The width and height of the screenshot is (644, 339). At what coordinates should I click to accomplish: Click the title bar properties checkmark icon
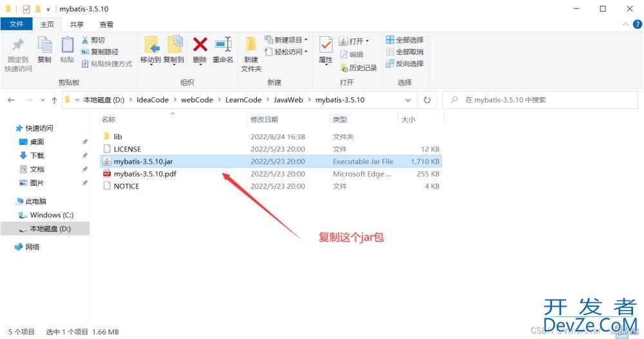(26, 8)
